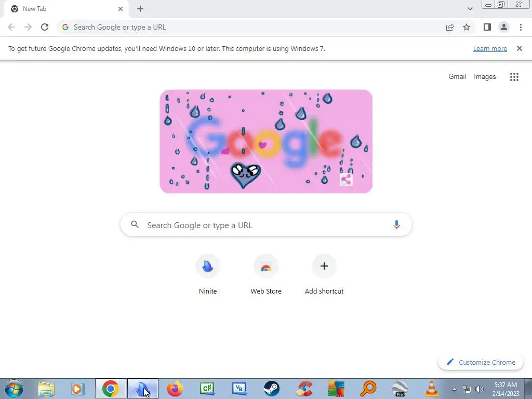The width and height of the screenshot is (532, 399).
Task: Launch Windows Media Player from the taskbar
Action: click(x=78, y=389)
